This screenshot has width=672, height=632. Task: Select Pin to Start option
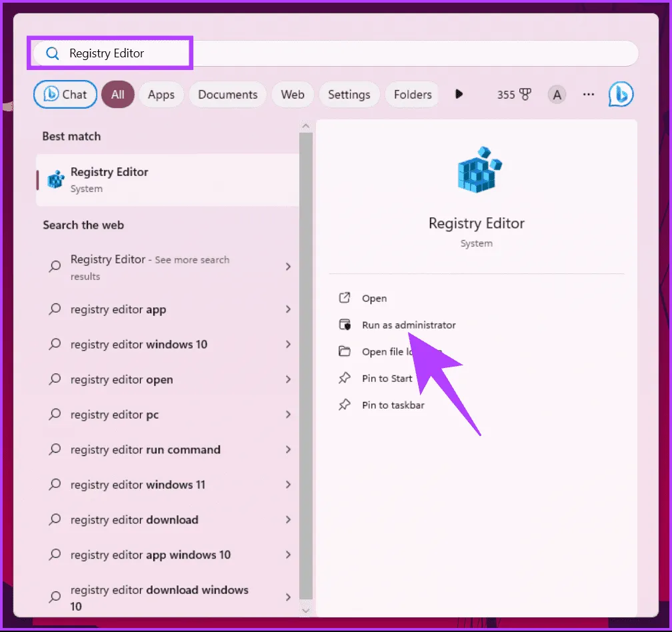coord(387,379)
